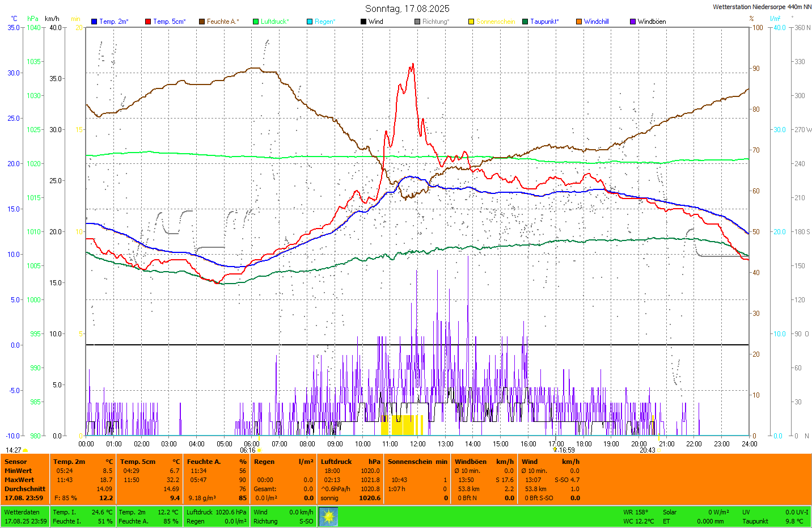Click the Sensor header in the data table
The image size is (812, 528).
tap(16, 462)
